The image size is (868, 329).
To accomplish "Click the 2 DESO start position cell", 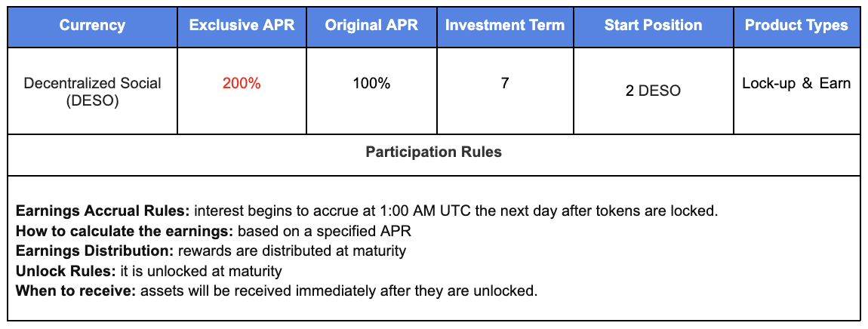I will click(653, 91).
